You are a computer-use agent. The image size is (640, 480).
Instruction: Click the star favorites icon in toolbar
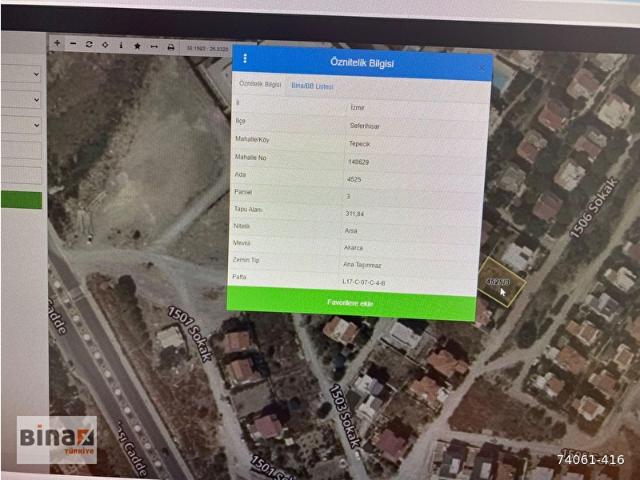tap(137, 45)
